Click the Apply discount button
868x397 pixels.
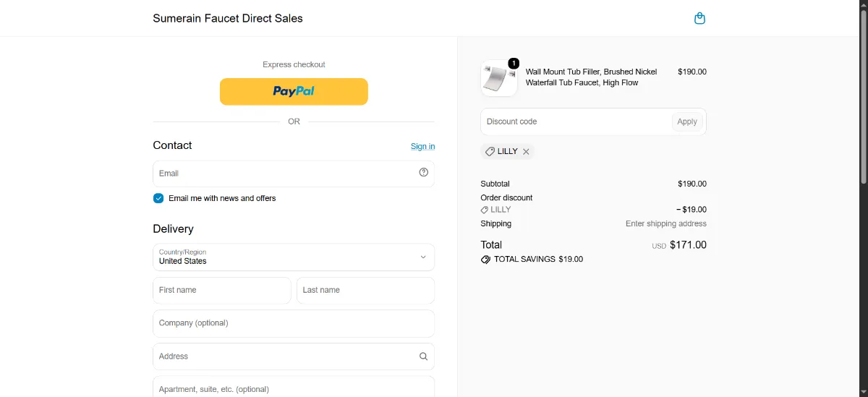(687, 121)
